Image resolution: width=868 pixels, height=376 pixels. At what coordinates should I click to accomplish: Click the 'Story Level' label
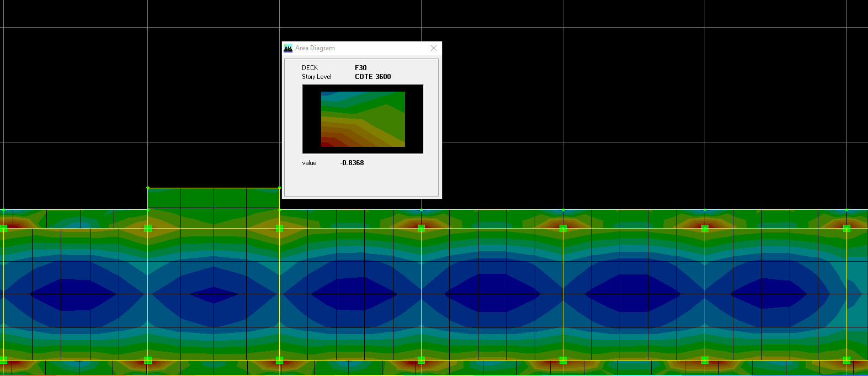pyautogui.click(x=317, y=77)
